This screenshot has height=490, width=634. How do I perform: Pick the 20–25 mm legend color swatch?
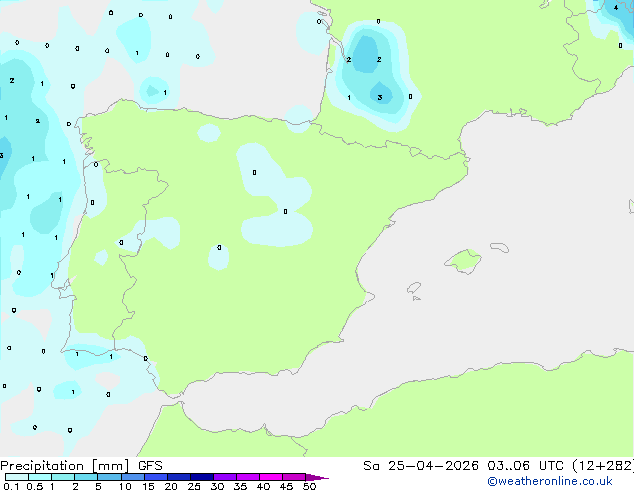[179, 477]
